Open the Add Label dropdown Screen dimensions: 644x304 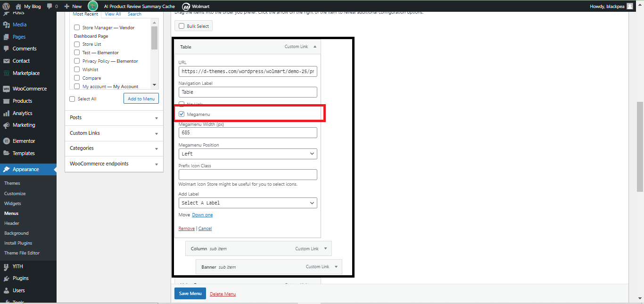[248, 203]
